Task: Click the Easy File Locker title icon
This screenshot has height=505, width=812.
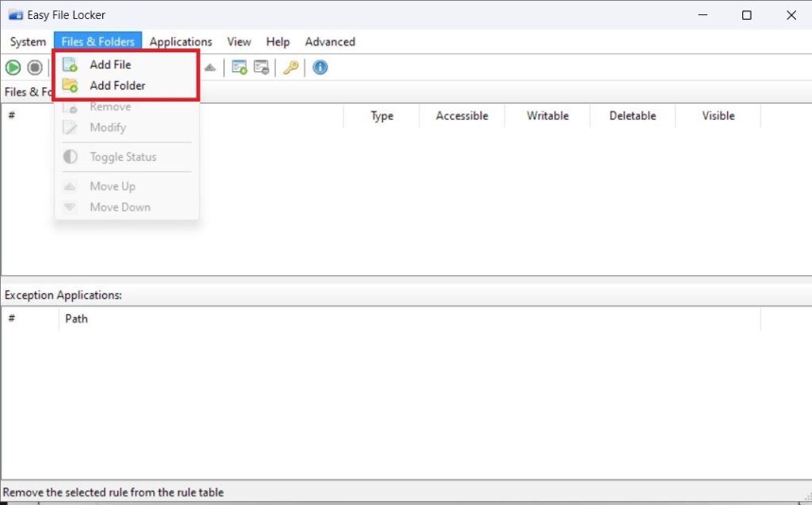Action: pos(15,15)
